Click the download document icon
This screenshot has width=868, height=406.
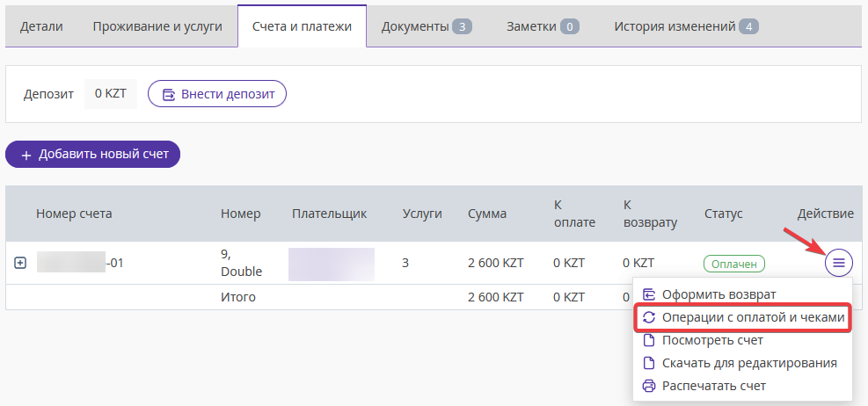pyautogui.click(x=649, y=363)
